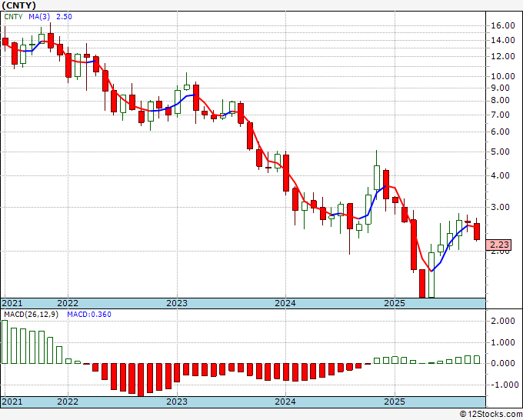Screen dimensions: 523x420
Task: Click the 16.00 price axis label
Action: pyautogui.click(x=503, y=25)
